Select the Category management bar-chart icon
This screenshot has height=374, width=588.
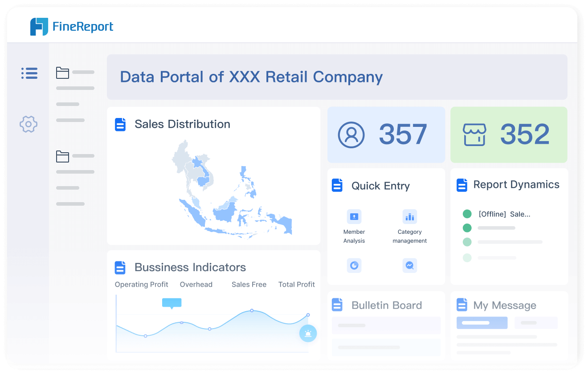click(409, 216)
